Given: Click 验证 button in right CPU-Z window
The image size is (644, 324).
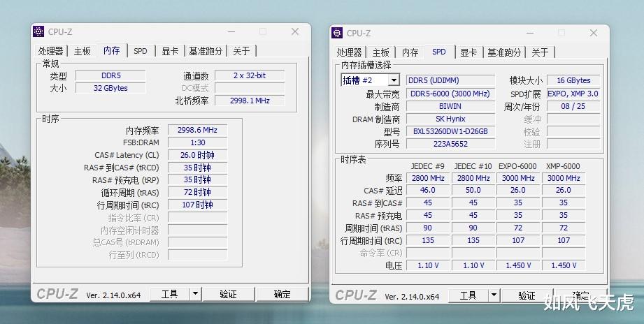Looking at the screenshot, I should 527,295.
